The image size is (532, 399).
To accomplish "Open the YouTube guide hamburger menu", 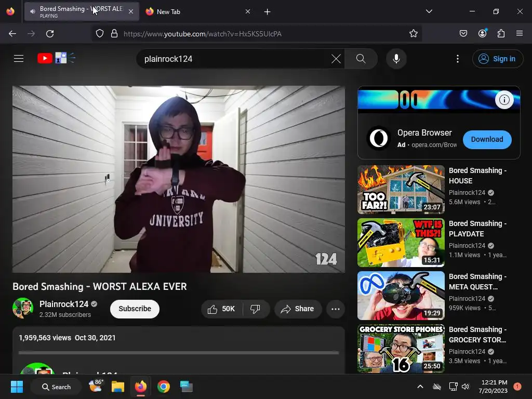I will (x=19, y=59).
